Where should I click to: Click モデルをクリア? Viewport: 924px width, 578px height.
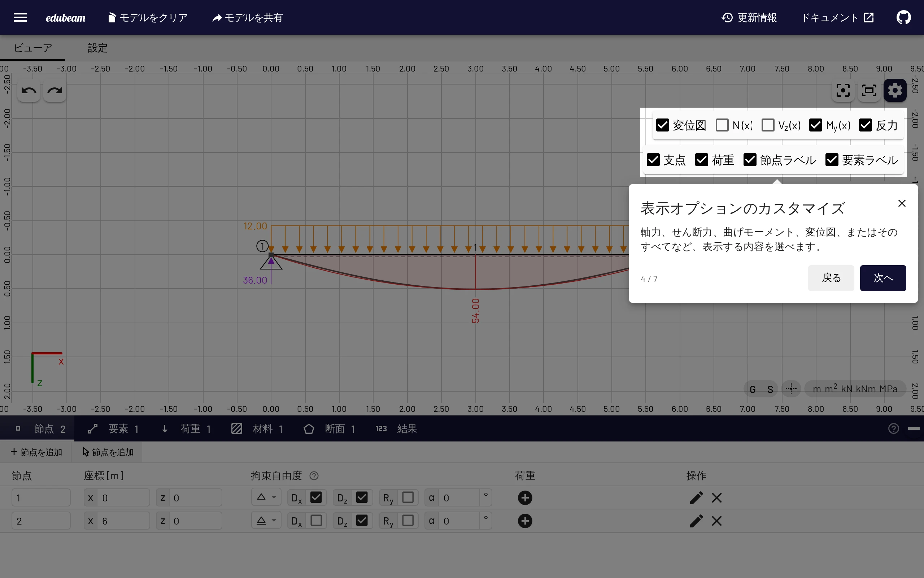(148, 18)
